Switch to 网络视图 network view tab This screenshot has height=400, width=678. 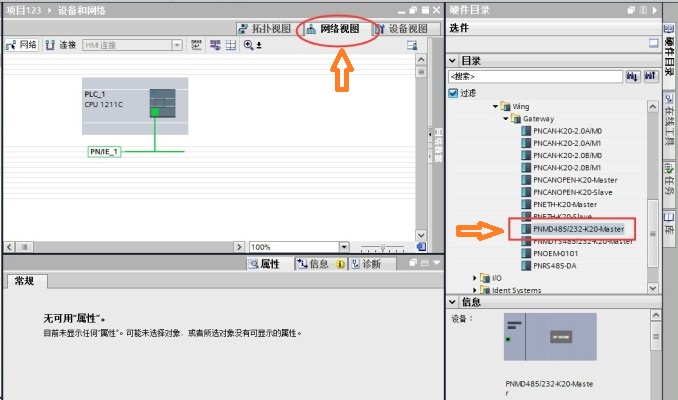(x=333, y=29)
